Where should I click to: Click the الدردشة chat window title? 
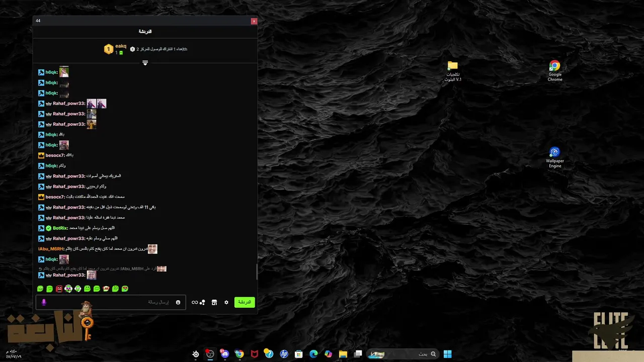pos(145,32)
